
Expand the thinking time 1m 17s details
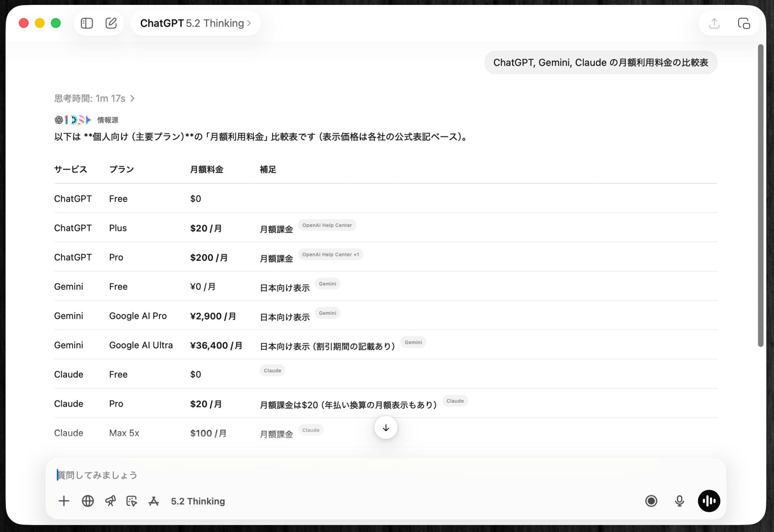94,98
